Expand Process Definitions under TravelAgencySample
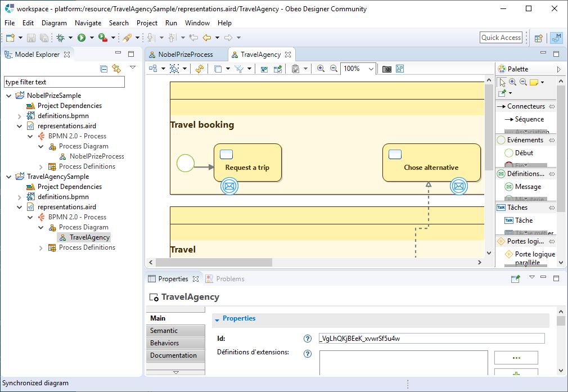The image size is (568, 392). [x=41, y=248]
